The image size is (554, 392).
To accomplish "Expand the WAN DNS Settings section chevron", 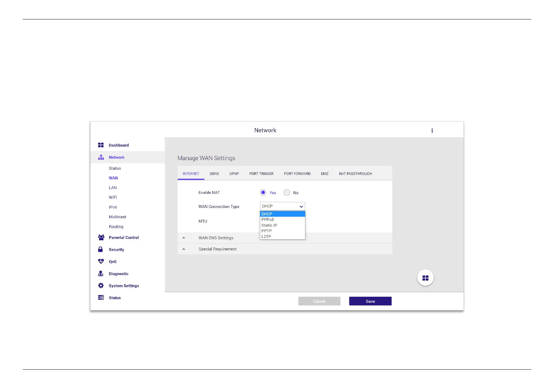I will [184, 238].
